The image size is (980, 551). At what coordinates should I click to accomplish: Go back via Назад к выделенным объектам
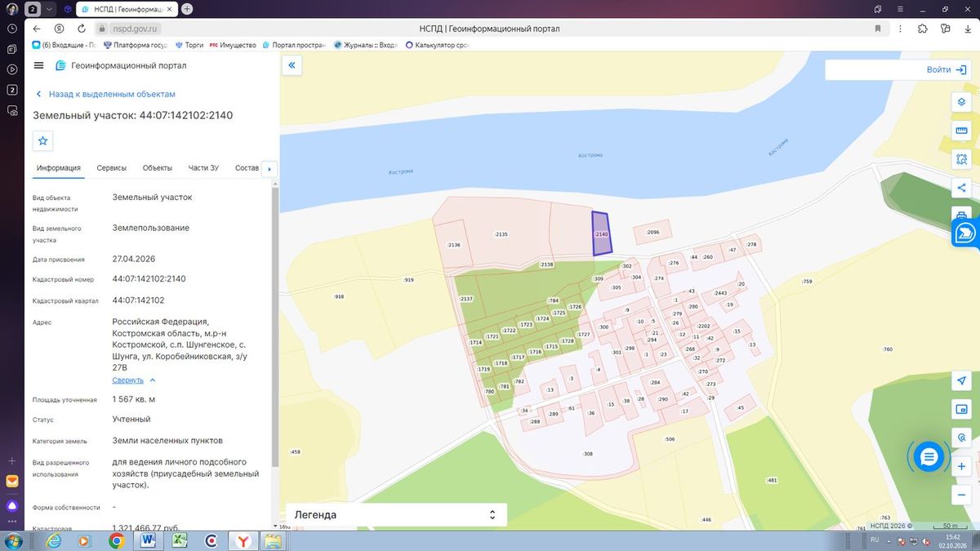(x=105, y=94)
